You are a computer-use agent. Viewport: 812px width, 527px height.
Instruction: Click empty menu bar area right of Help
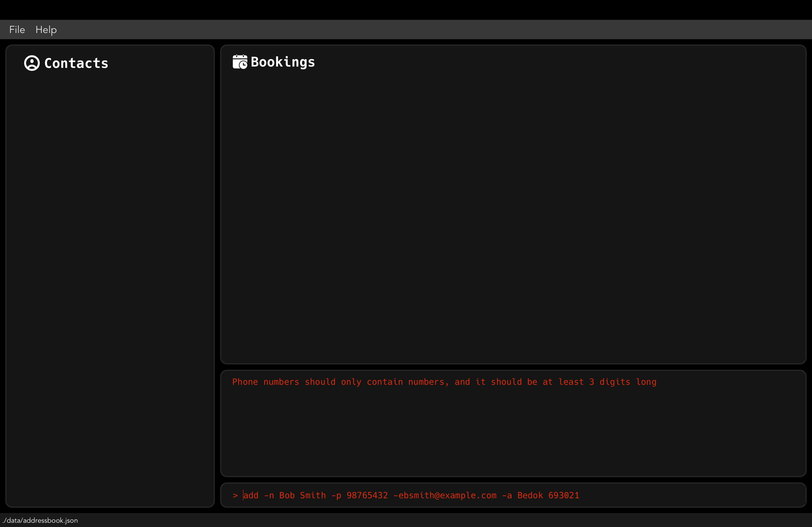coord(409,30)
